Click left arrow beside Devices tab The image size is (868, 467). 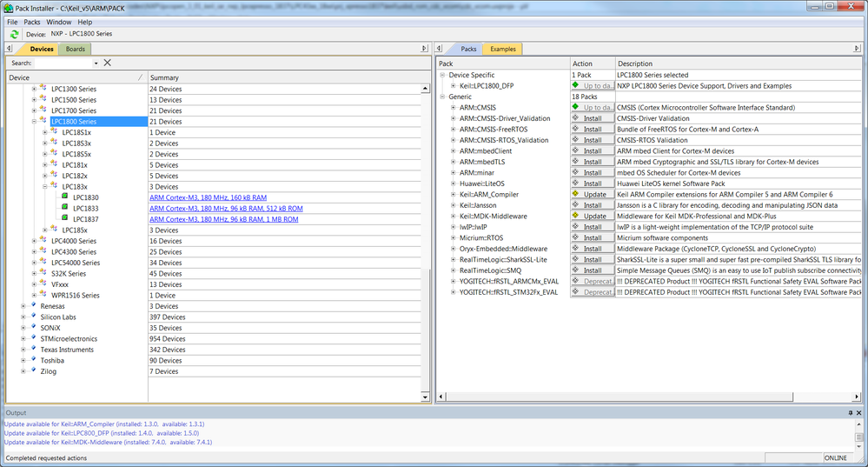[x=10, y=49]
